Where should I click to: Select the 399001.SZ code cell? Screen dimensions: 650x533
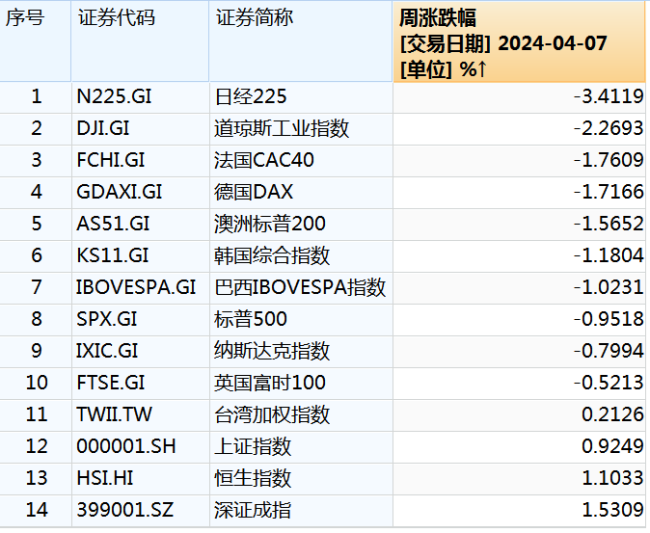pyautogui.click(x=124, y=510)
